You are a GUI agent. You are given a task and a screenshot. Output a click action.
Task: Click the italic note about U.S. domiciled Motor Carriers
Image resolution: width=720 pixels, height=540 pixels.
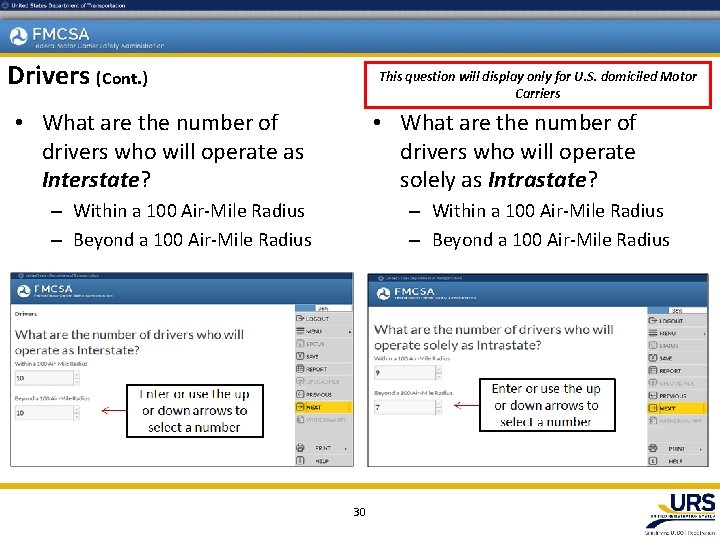pos(538,85)
